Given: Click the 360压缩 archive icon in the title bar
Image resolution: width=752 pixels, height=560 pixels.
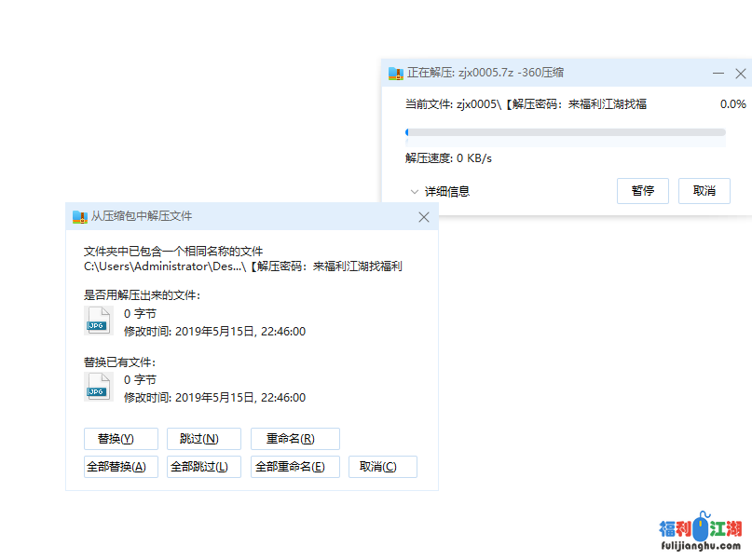Looking at the screenshot, I should pyautogui.click(x=395, y=72).
